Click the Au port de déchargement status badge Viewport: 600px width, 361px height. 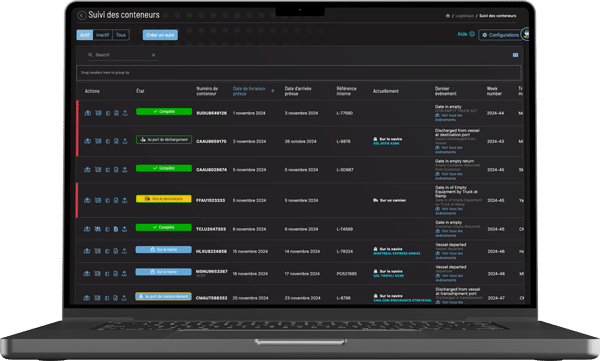(164, 140)
